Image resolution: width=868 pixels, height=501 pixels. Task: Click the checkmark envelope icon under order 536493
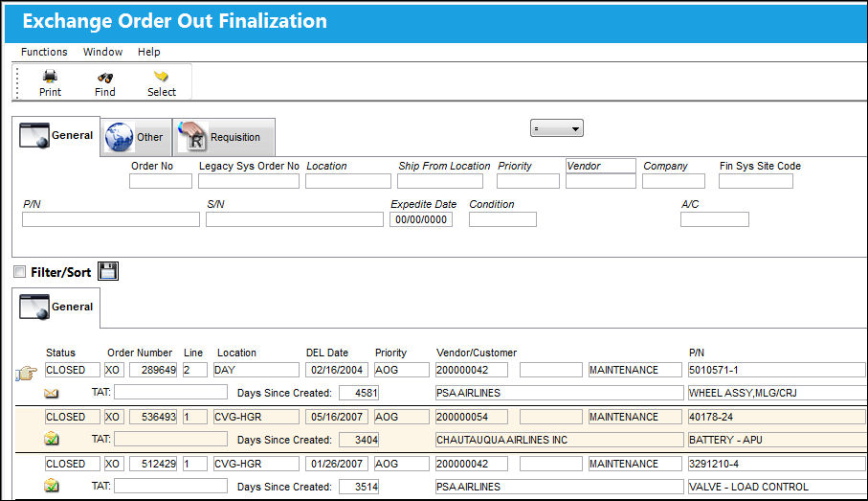[52, 439]
